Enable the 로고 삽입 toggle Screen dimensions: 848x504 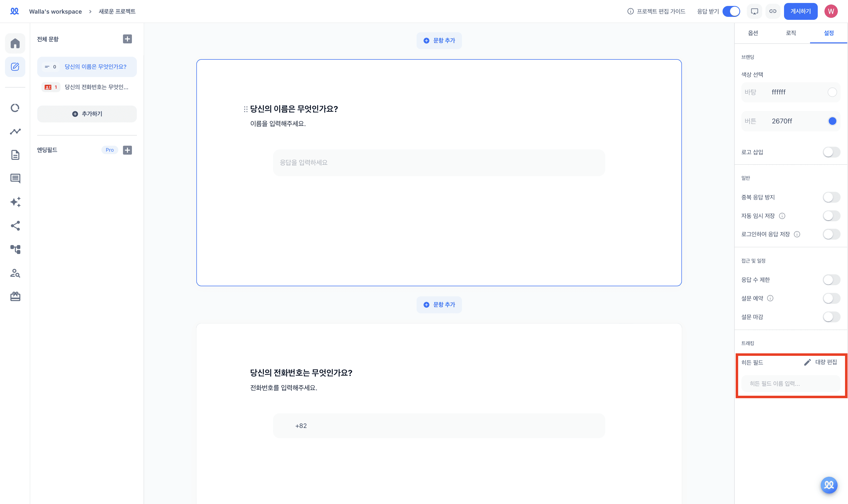tap(831, 152)
